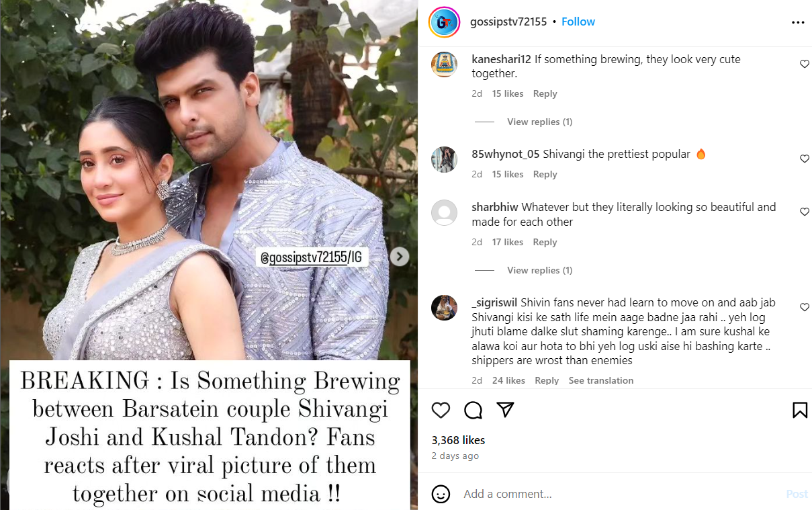
Task: Go to next photo with the arrow
Action: (400, 256)
